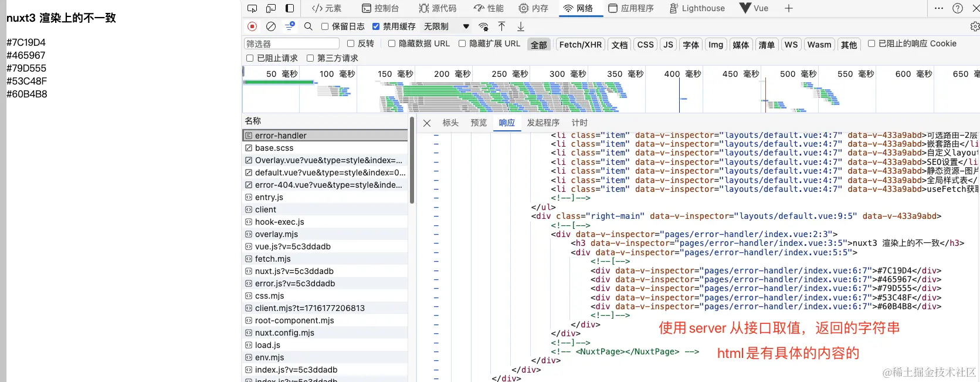Click the Vue devtools logo icon

[x=745, y=8]
